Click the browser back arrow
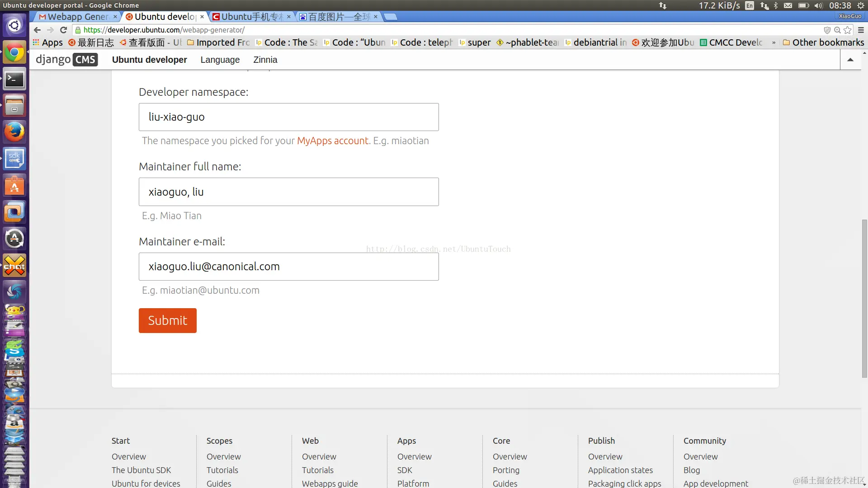This screenshot has height=488, width=868. tap(37, 30)
